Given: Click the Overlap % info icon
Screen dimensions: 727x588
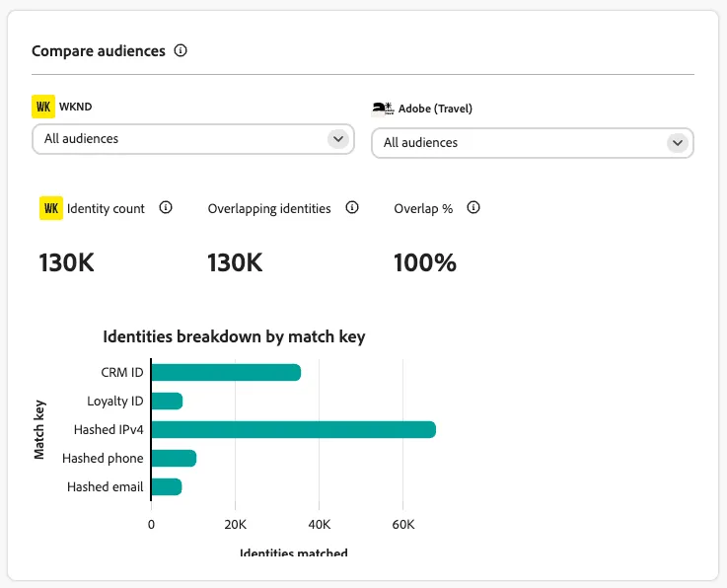Looking at the screenshot, I should coord(473,207).
